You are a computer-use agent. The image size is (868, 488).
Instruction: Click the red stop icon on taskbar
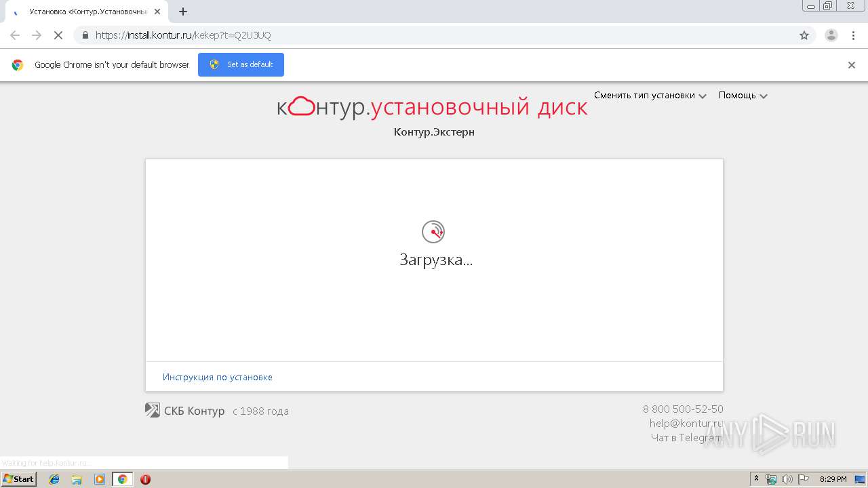pyautogui.click(x=145, y=479)
